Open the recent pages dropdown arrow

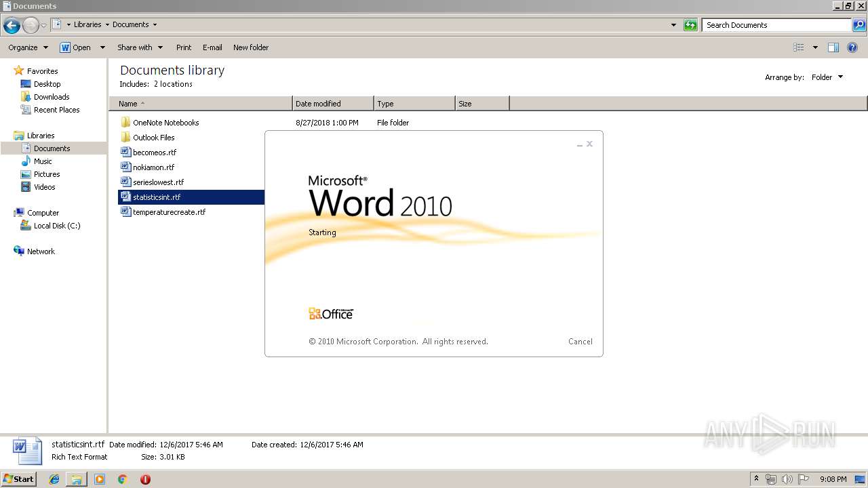[43, 26]
